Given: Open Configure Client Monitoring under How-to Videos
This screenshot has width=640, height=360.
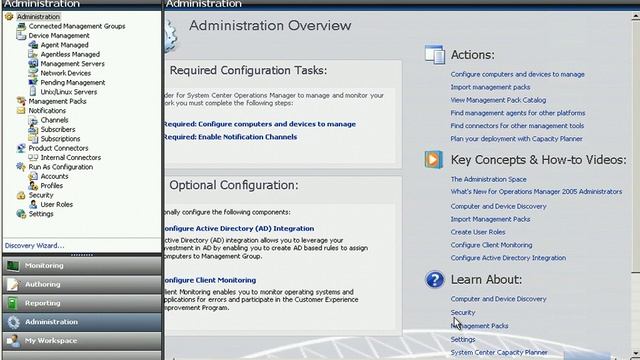Looking at the screenshot, I should [x=491, y=245].
